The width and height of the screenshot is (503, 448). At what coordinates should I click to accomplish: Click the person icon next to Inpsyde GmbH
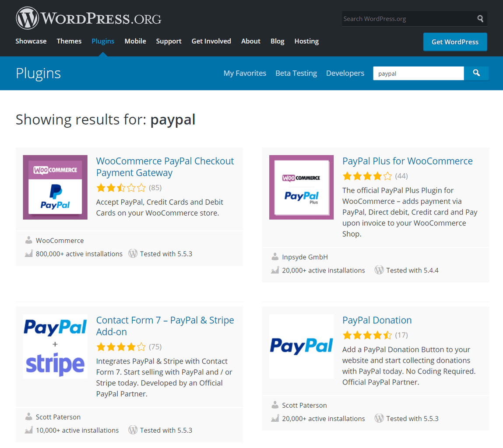[x=274, y=257]
